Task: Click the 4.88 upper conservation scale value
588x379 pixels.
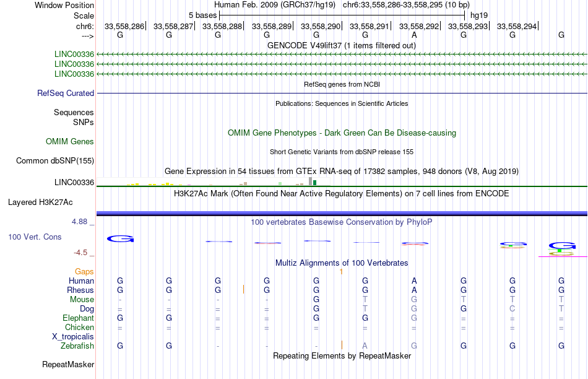Action: pyautogui.click(x=79, y=222)
